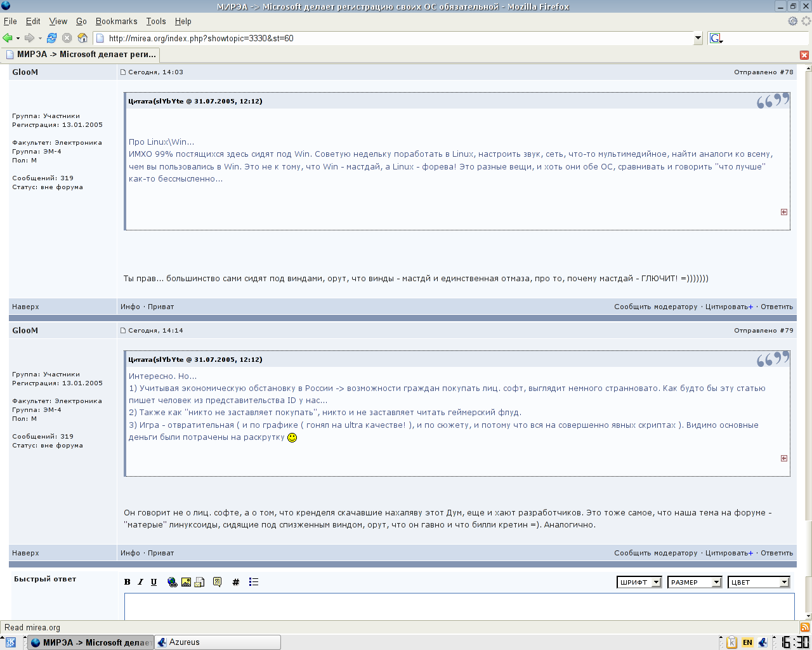The height and width of the screenshot is (650, 812).
Task: Reload the page with the Refresh icon
Action: (52, 38)
